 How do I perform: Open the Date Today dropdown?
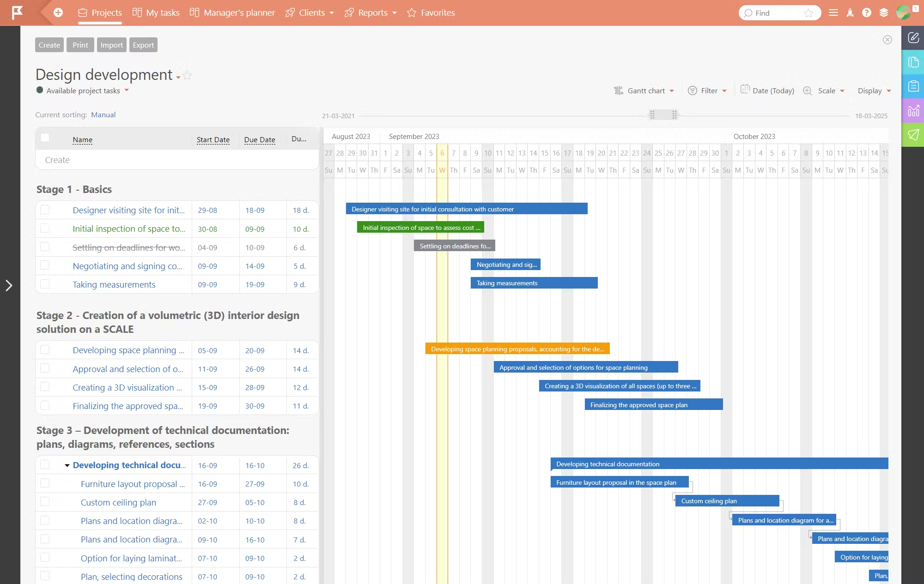pyautogui.click(x=773, y=91)
